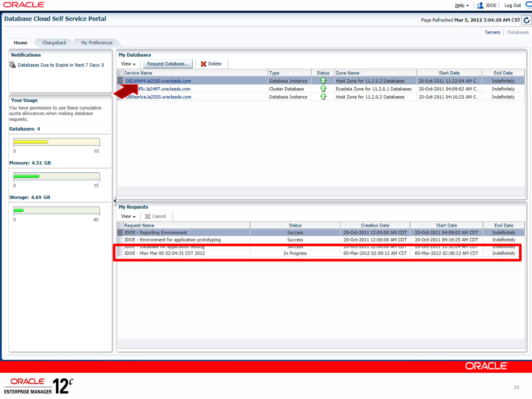Viewport: 532px width, 399px height.
Task: Open the My Preferences tab
Action: pos(97,43)
